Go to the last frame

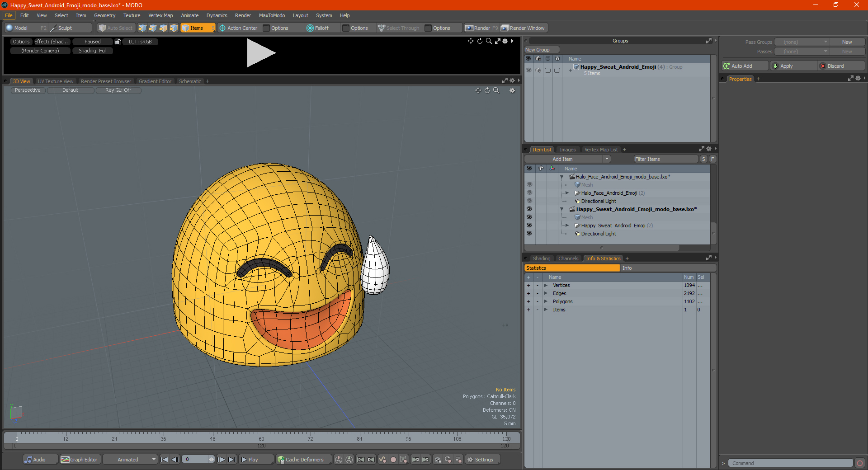click(232, 460)
